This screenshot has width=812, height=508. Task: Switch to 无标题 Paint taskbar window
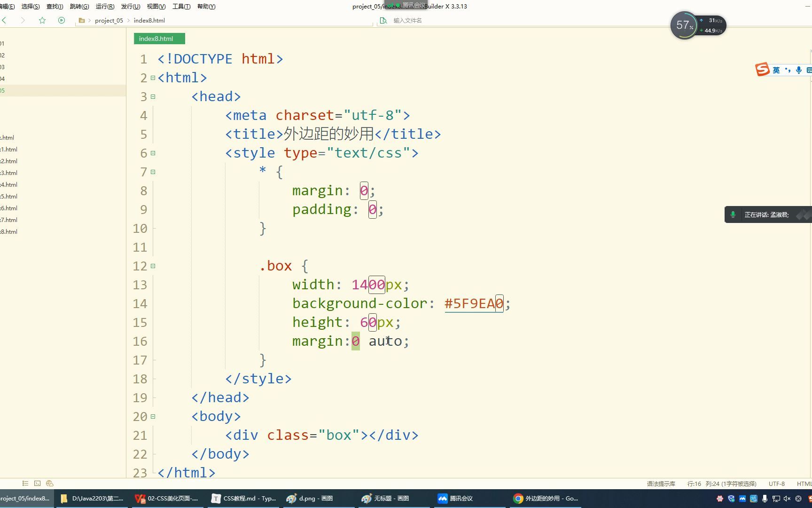pos(394,498)
